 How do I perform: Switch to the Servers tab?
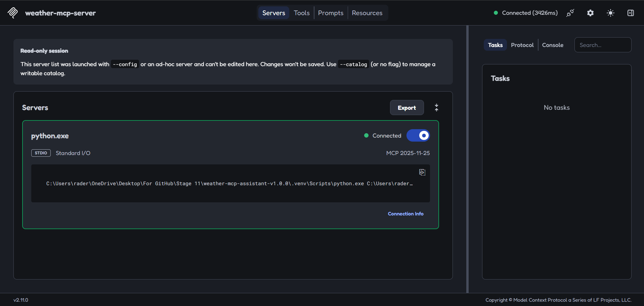[273, 13]
